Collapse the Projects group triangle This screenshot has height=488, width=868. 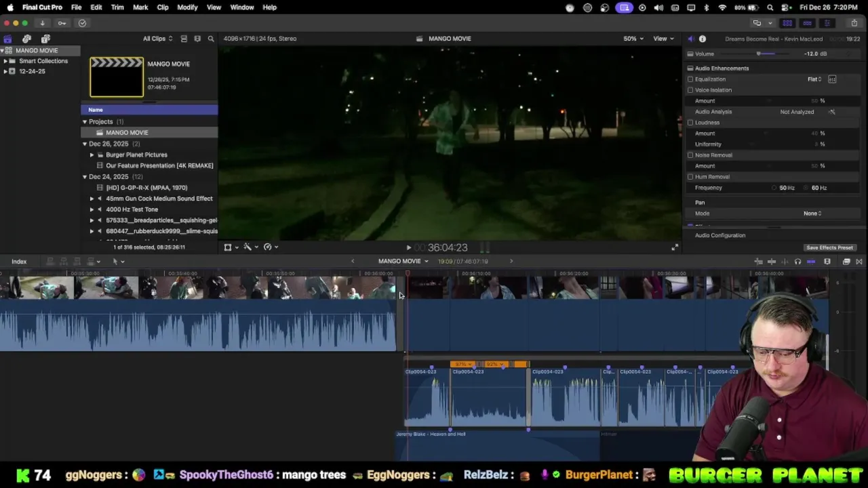(85, 122)
